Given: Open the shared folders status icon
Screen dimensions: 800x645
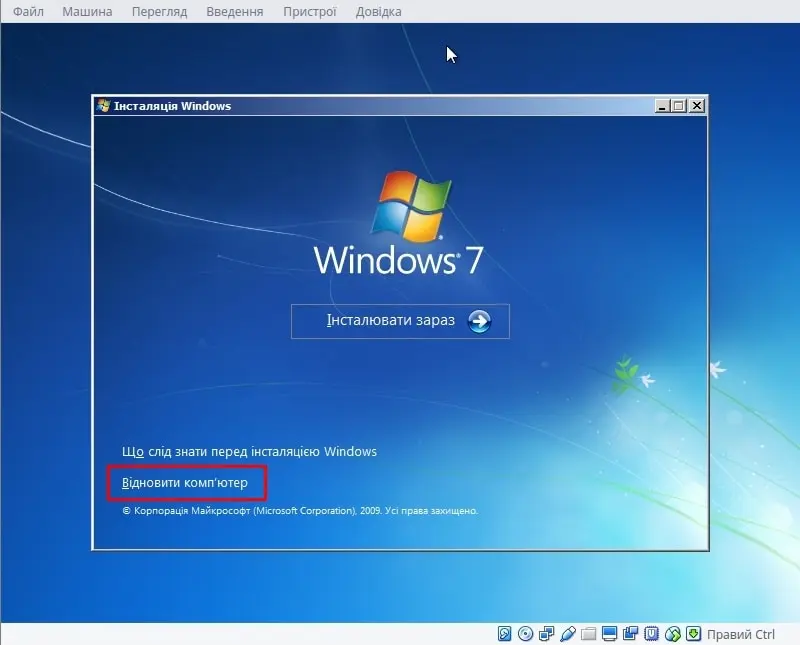Looking at the screenshot, I should 588,634.
